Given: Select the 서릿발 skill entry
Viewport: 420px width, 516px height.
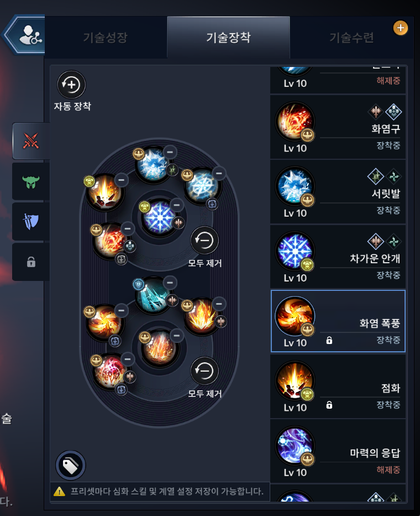Looking at the screenshot, I should coord(338,192).
